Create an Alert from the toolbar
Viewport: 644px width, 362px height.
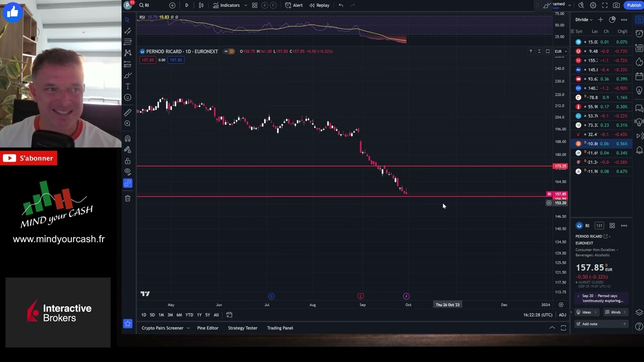[x=294, y=5]
